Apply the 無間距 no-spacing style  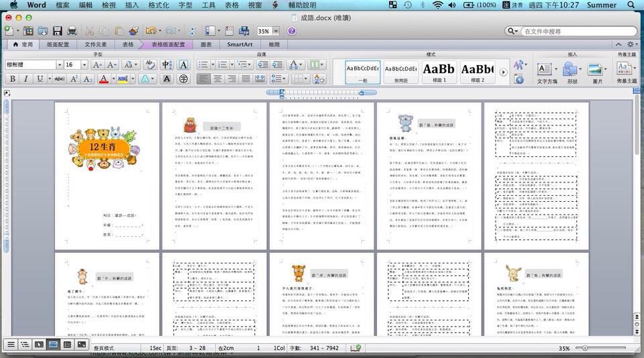[x=400, y=70]
